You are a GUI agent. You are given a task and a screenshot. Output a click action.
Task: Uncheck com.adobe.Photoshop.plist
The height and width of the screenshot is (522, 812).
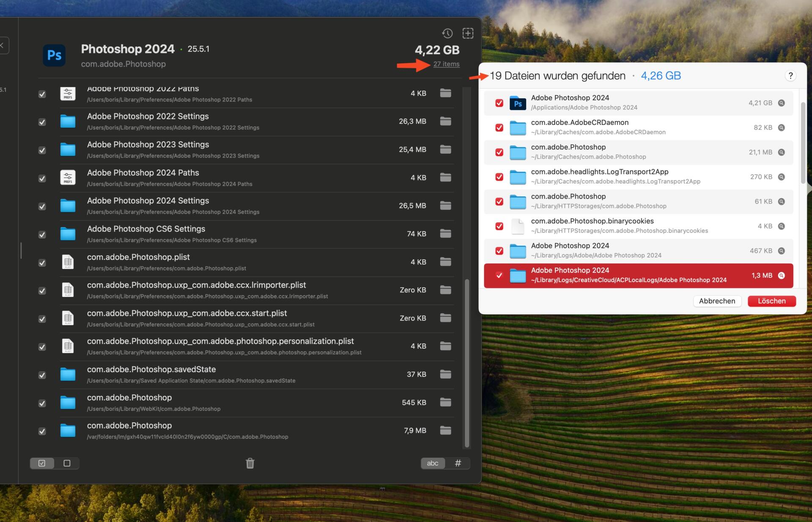point(42,263)
